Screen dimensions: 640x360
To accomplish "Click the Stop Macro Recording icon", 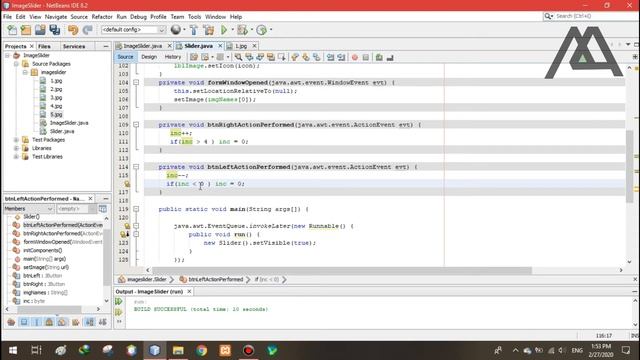I will coord(366,58).
